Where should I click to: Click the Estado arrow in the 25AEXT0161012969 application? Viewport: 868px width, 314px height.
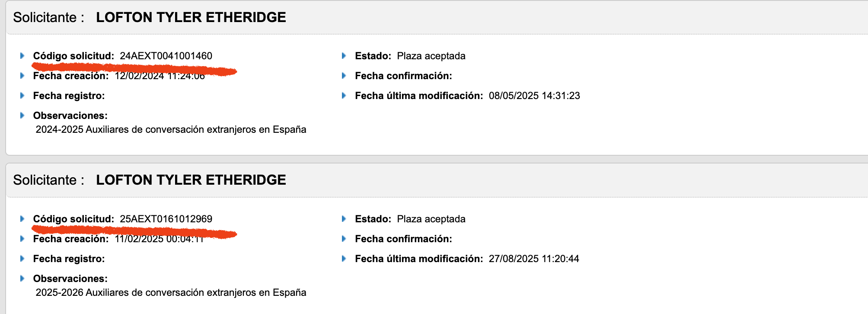344,219
